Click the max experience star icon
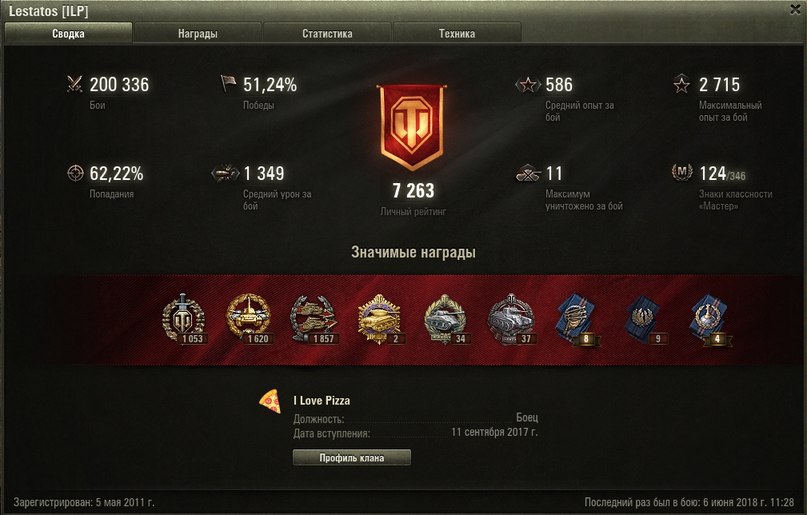 coord(681,84)
